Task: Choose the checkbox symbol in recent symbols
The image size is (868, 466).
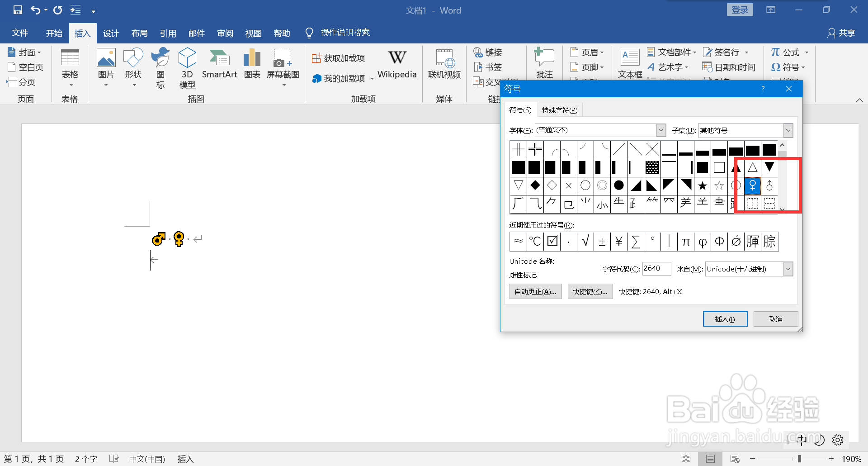Action: [x=552, y=241]
